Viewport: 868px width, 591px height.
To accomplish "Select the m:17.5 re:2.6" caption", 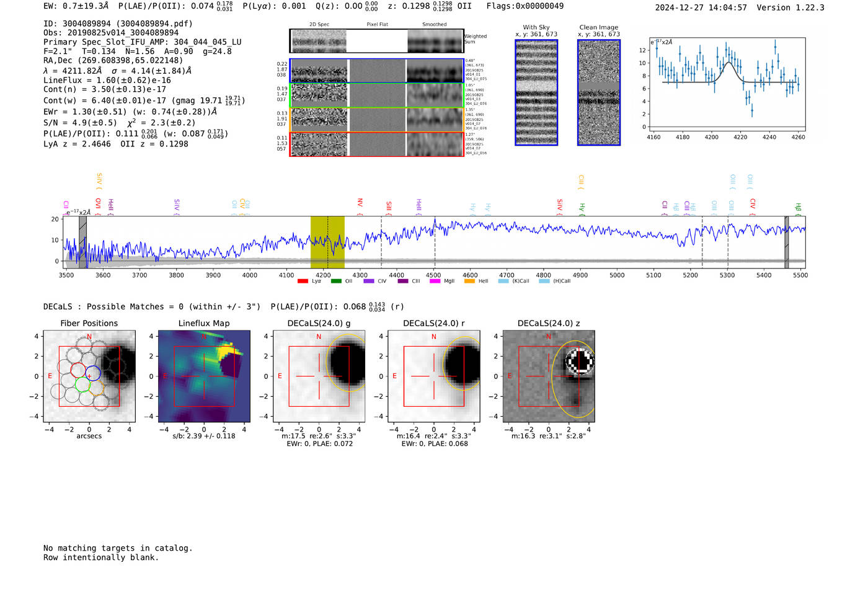I will [319, 436].
